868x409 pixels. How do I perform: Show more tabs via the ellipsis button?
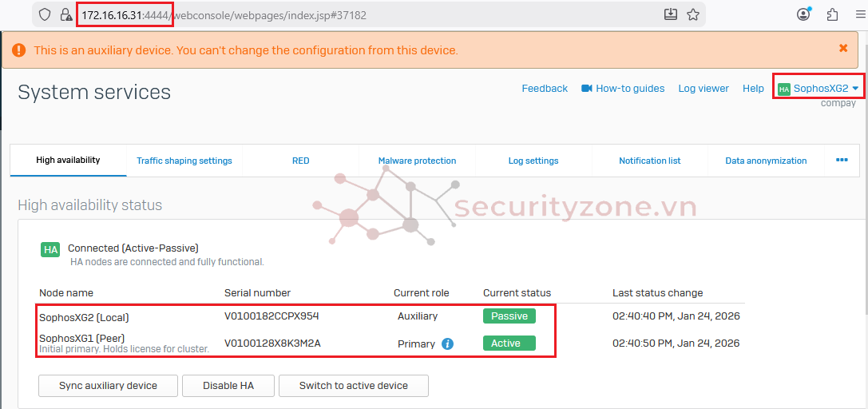pyautogui.click(x=842, y=160)
